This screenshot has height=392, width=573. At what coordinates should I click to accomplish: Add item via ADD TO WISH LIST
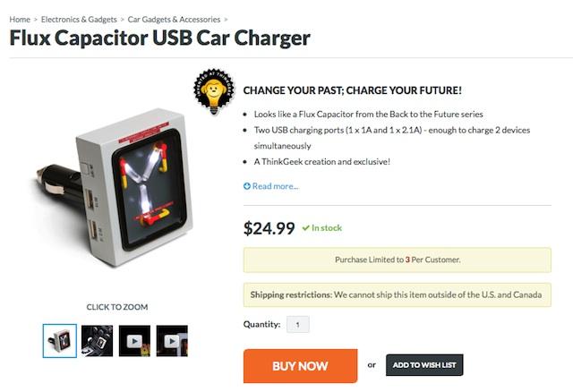pyautogui.click(x=424, y=365)
